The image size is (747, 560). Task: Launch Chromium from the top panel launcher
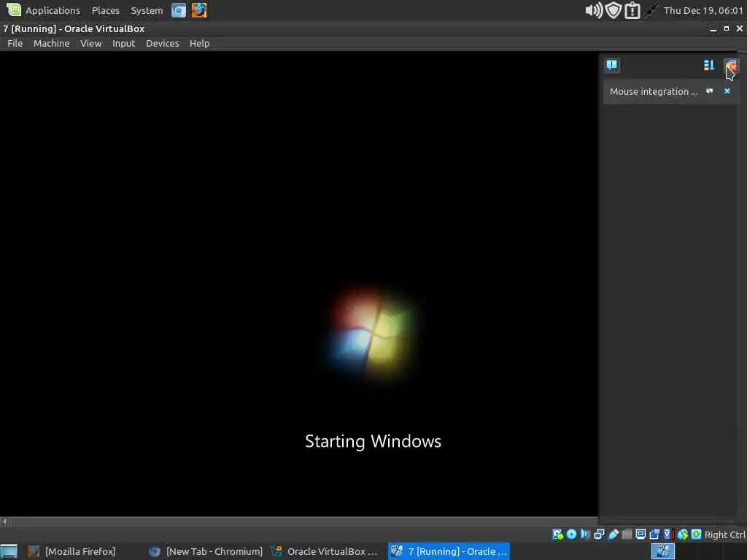pos(179,10)
